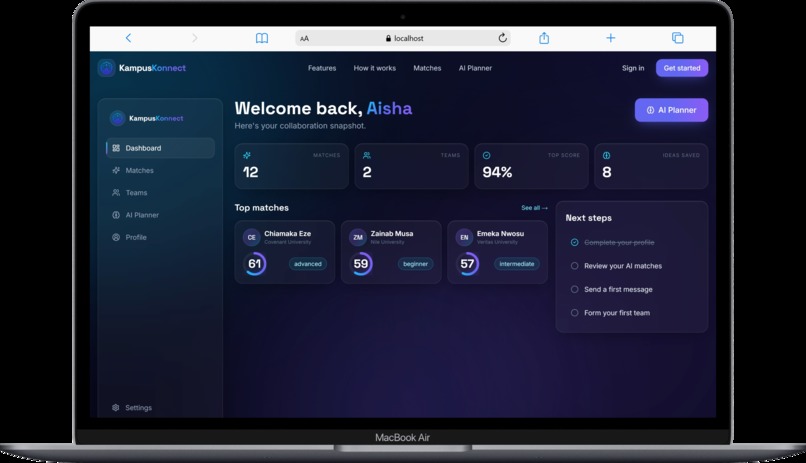806x463 pixels.
Task: Select Dashboard in the sidebar
Action: click(x=160, y=148)
